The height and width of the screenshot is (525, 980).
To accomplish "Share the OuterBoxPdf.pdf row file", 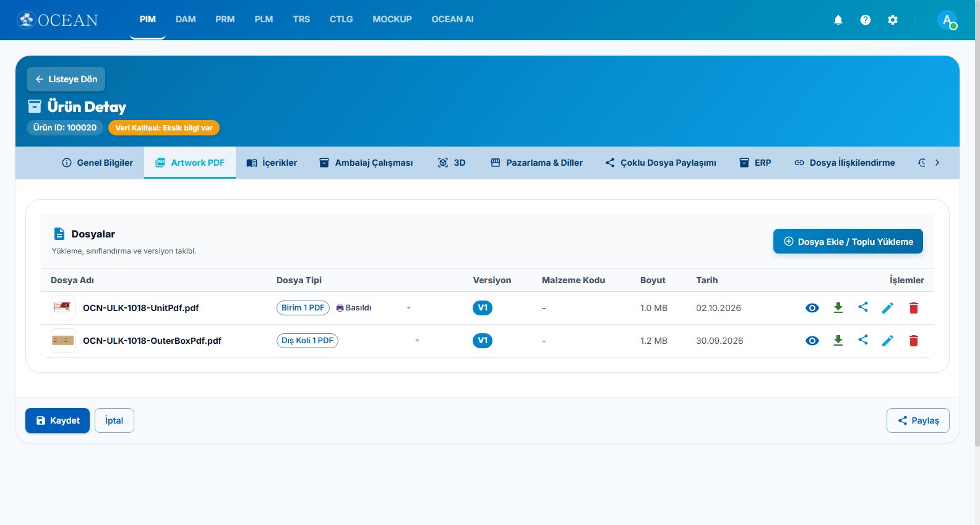I will click(x=863, y=340).
